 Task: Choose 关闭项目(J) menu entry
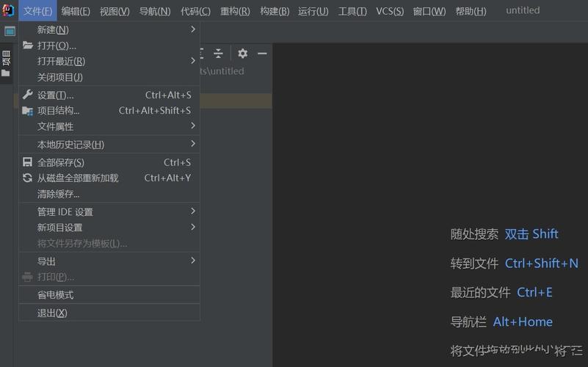click(109, 77)
